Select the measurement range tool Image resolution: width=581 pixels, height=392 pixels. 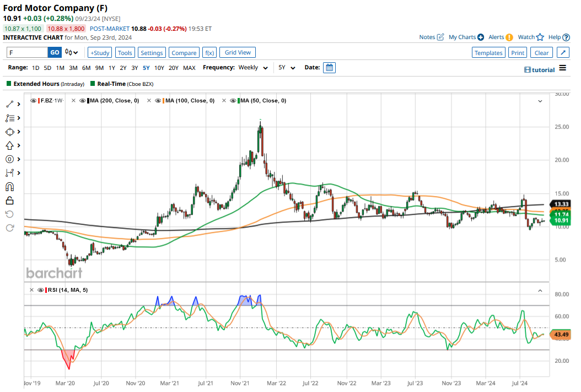(9, 173)
